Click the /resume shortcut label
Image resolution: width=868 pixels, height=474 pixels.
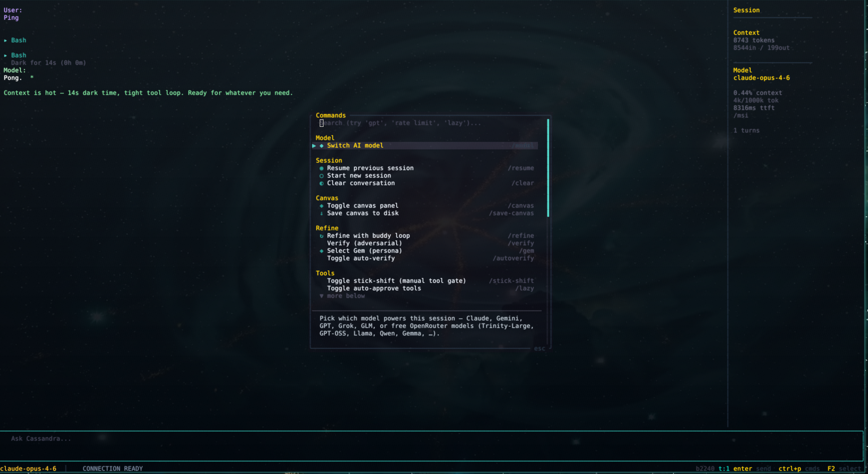click(521, 168)
